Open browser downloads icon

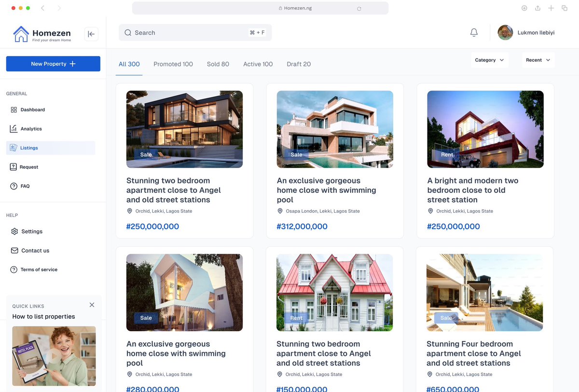tap(524, 8)
